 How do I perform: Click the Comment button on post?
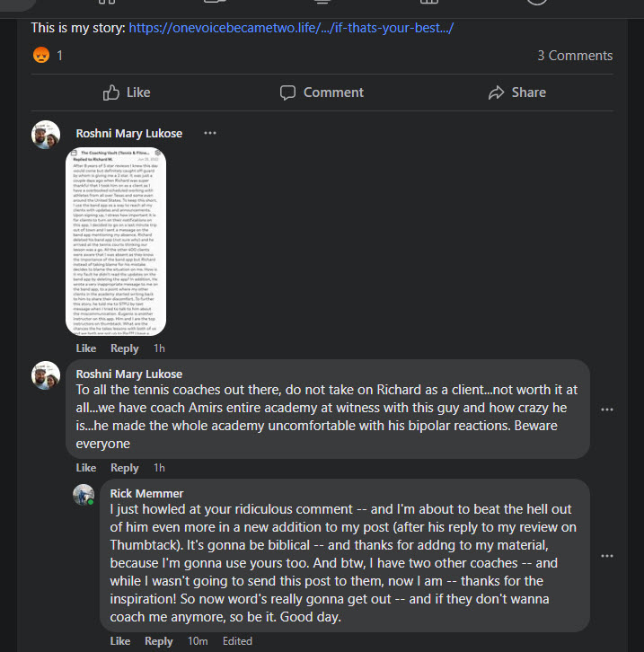322,93
